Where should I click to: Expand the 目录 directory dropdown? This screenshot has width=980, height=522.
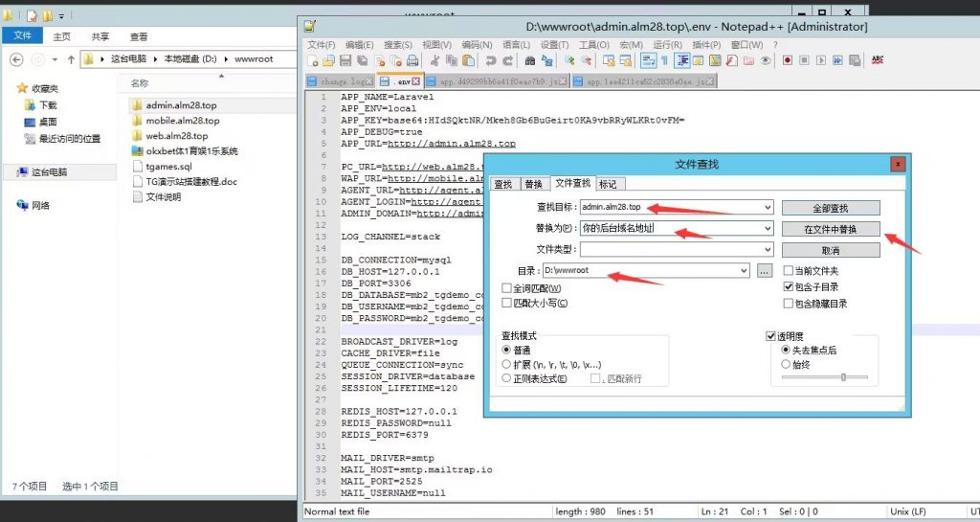click(743, 271)
